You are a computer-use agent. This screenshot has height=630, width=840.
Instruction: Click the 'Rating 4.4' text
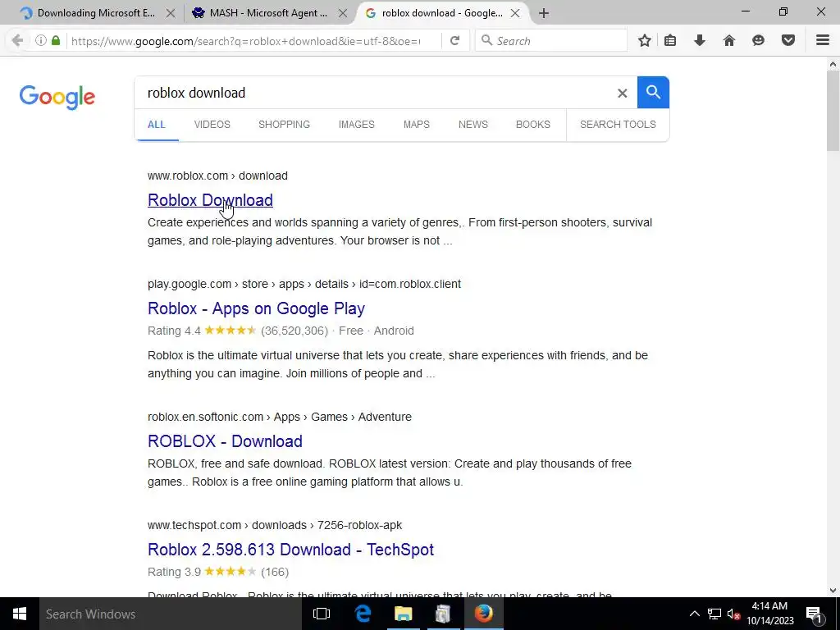[x=174, y=331]
